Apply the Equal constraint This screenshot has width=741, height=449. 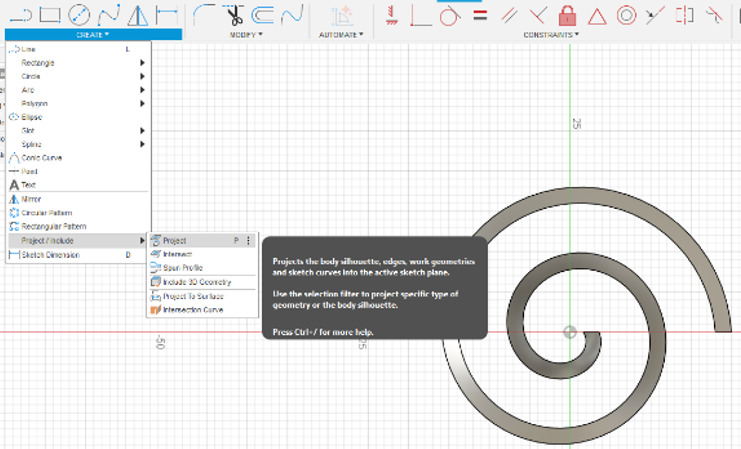point(480,16)
